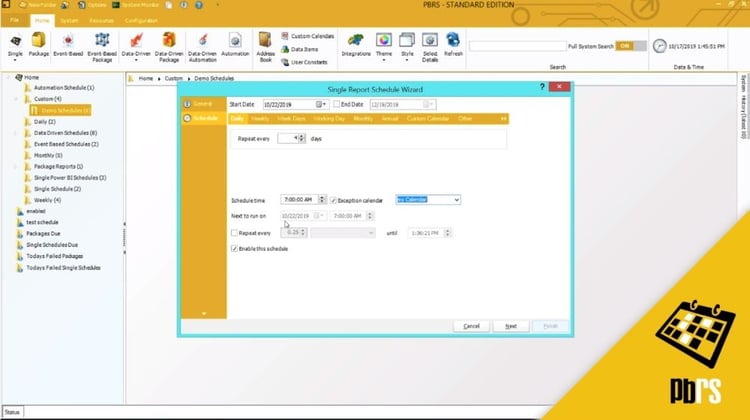Viewport: 750px width, 420px height.
Task: Open Custom Calendars in the ribbon
Action: 308,36
